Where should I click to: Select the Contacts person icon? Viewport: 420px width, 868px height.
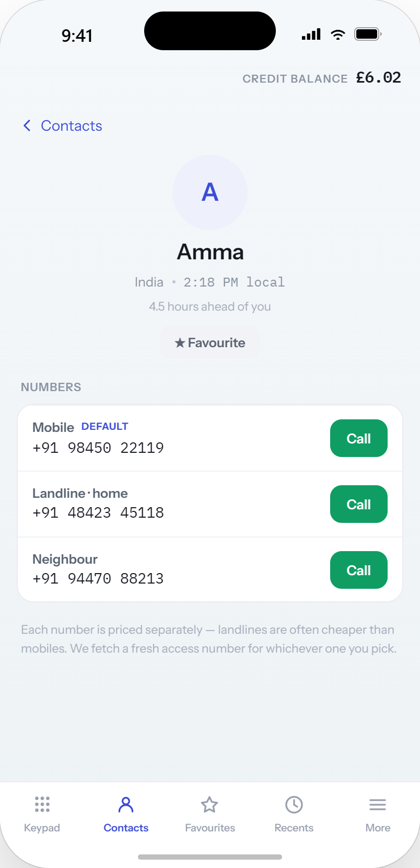tap(126, 804)
